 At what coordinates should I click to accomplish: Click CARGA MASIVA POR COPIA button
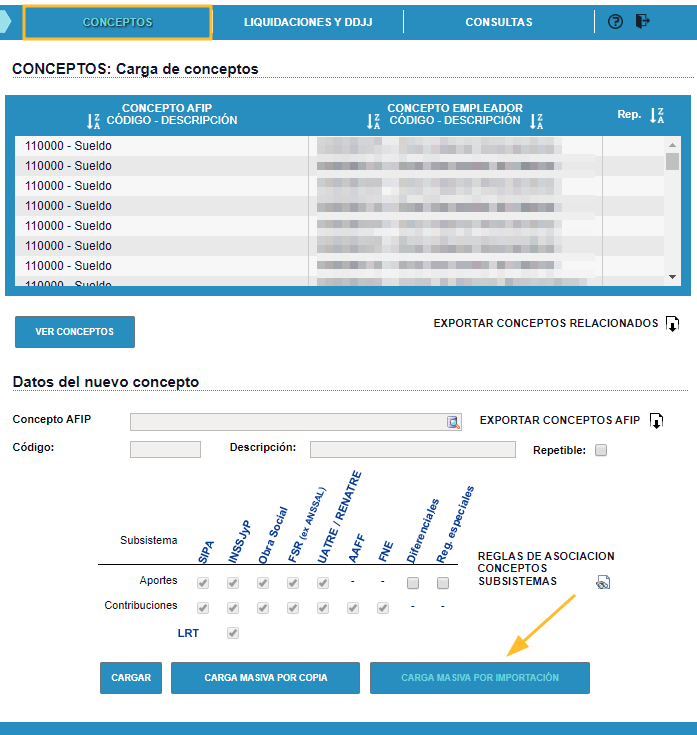click(x=265, y=678)
